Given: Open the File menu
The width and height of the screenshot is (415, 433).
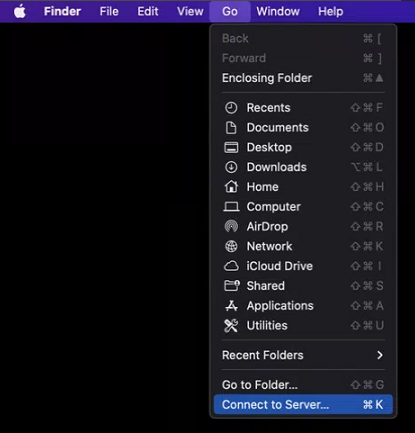Looking at the screenshot, I should point(109,11).
